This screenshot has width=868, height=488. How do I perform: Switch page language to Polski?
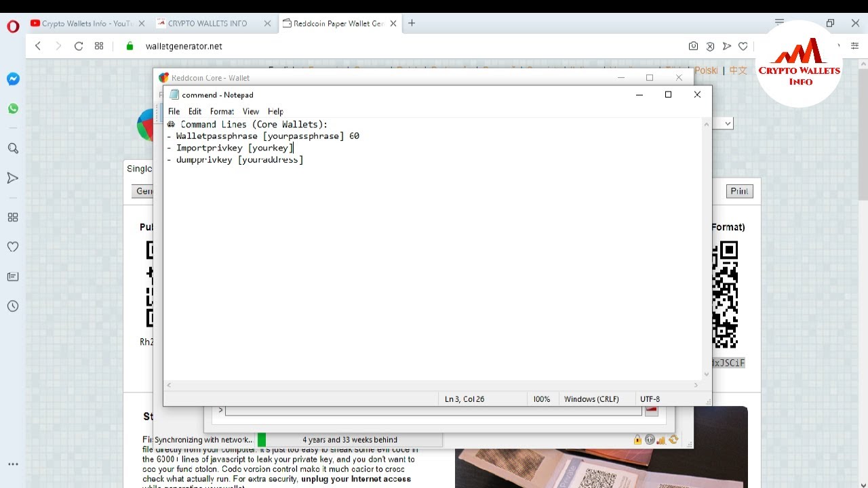point(706,70)
